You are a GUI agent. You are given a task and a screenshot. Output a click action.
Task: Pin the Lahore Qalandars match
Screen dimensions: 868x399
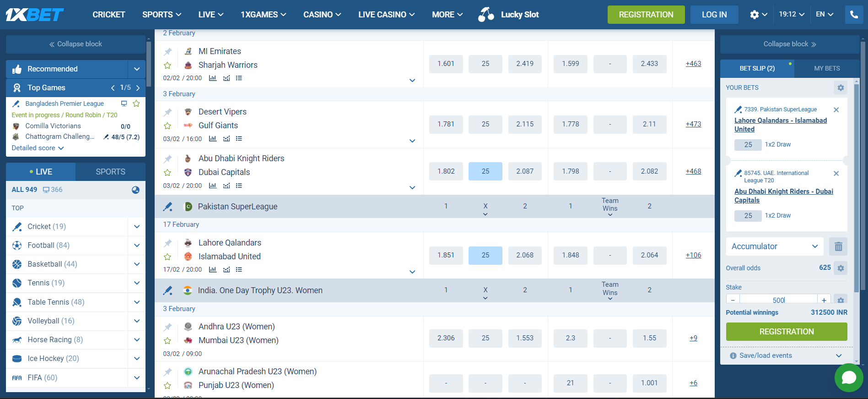click(168, 243)
